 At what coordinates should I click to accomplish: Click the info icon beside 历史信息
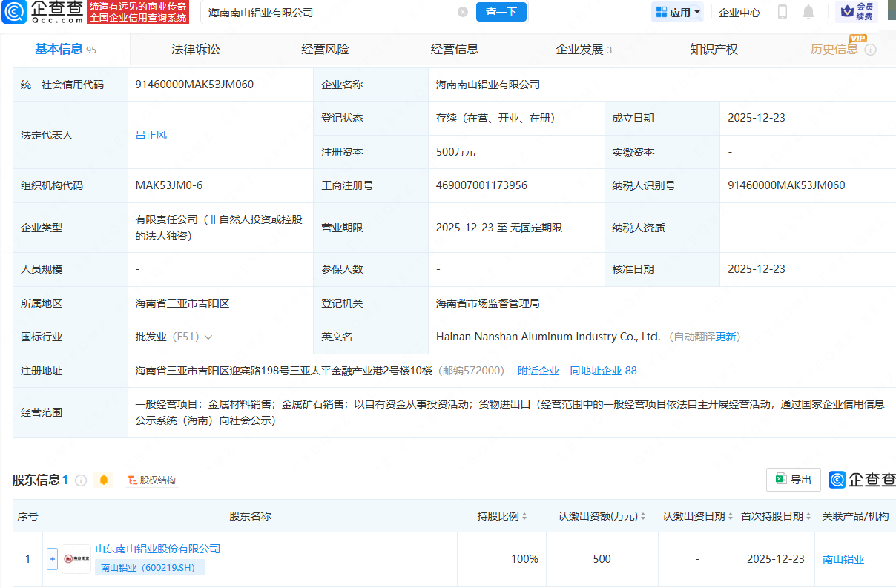[871, 50]
